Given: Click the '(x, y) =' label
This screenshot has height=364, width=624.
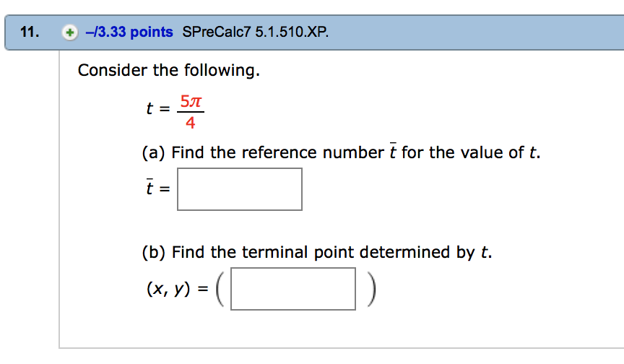Looking at the screenshot, I should [176, 289].
